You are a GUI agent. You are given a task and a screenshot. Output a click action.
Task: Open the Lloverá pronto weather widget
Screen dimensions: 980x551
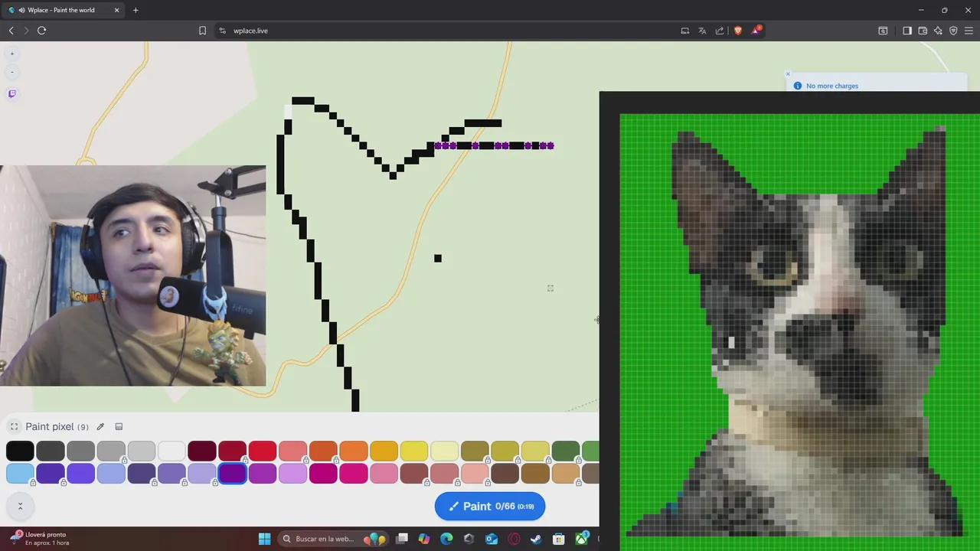click(40, 538)
